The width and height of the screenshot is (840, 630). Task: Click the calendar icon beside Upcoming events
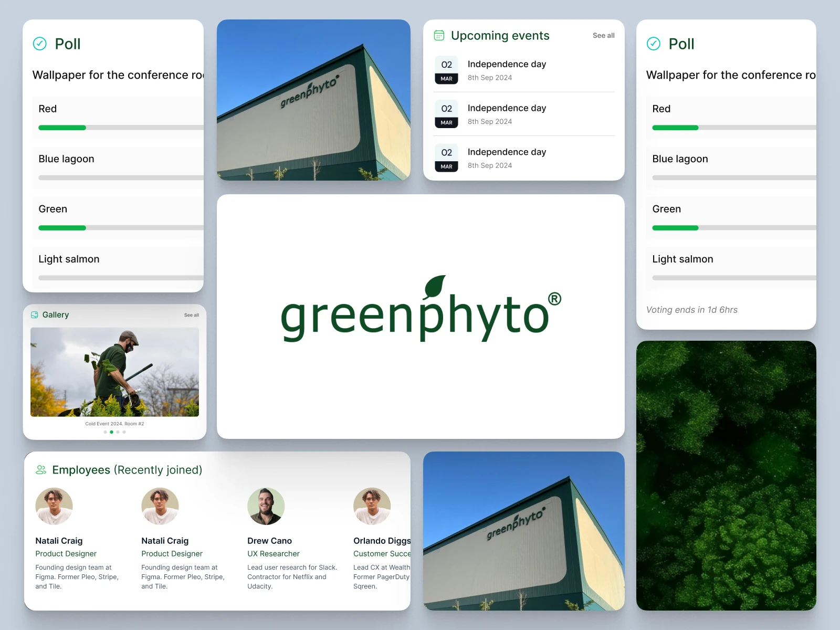439,35
